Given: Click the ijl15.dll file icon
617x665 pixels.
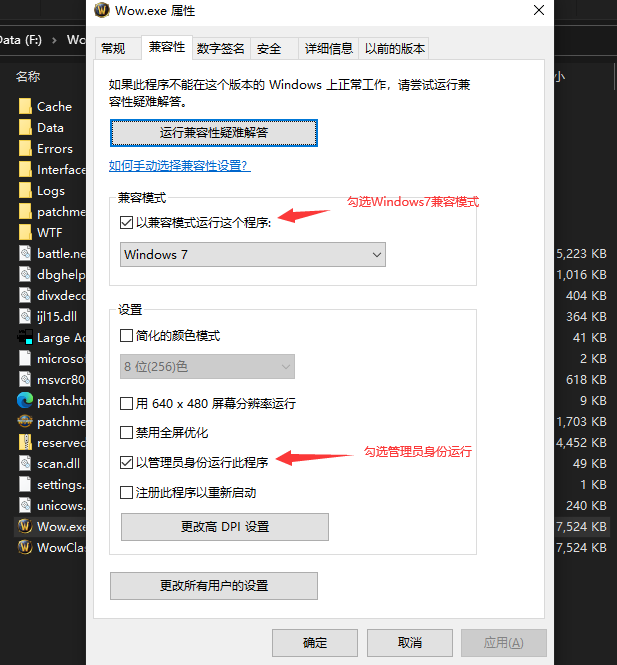Looking at the screenshot, I should [x=25, y=316].
